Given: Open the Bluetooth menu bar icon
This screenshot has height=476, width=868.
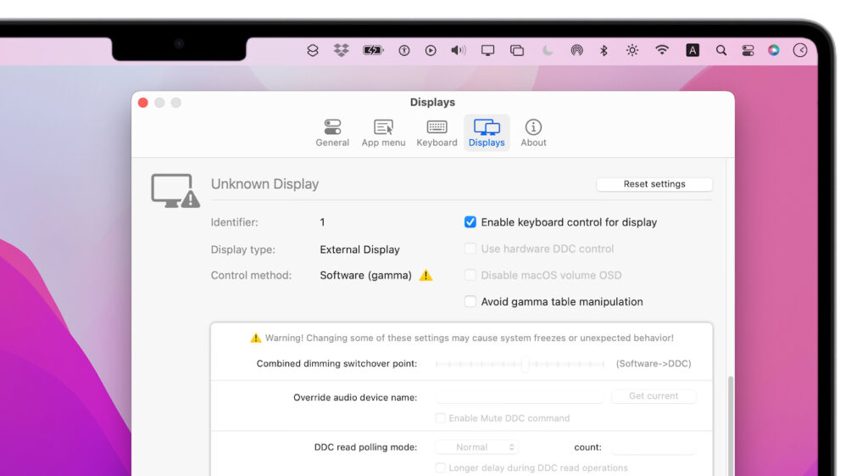Looking at the screenshot, I should [x=604, y=50].
